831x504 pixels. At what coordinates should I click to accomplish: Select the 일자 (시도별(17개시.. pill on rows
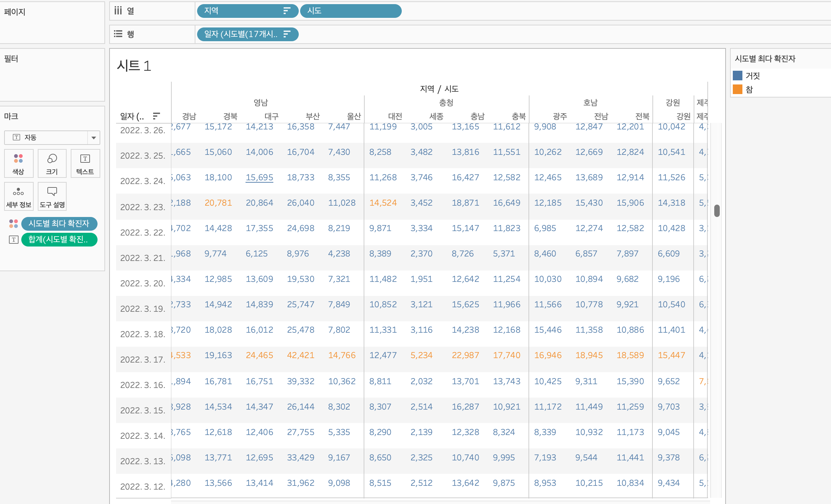tap(248, 34)
